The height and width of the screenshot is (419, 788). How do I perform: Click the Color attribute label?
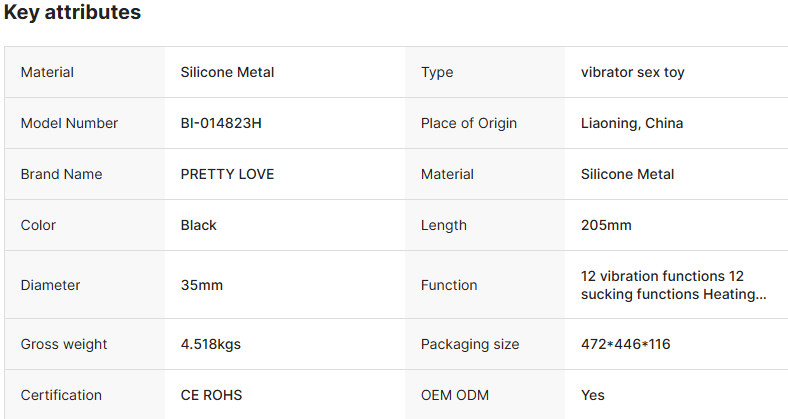(38, 225)
